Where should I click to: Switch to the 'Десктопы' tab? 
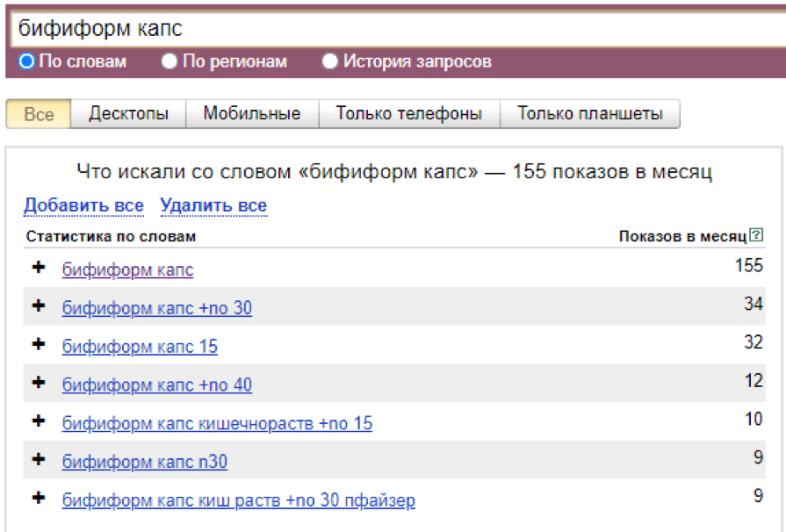(128, 114)
